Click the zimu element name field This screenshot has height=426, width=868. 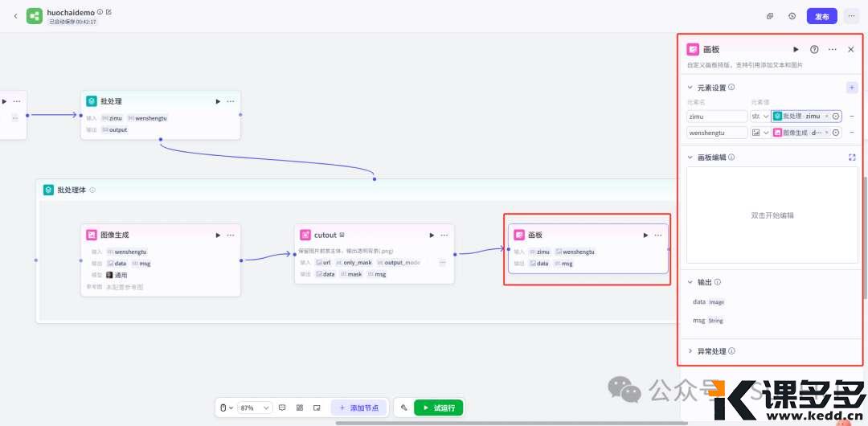click(717, 117)
